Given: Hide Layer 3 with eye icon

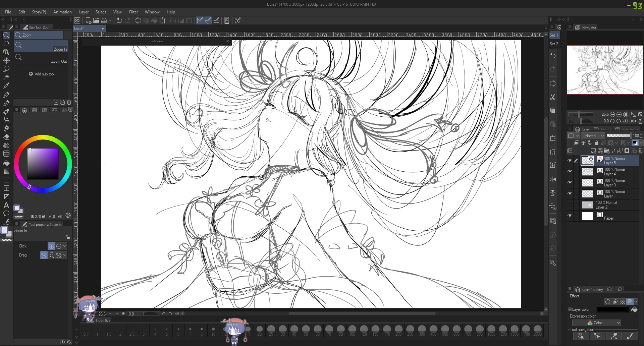Looking at the screenshot, I should (x=570, y=182).
